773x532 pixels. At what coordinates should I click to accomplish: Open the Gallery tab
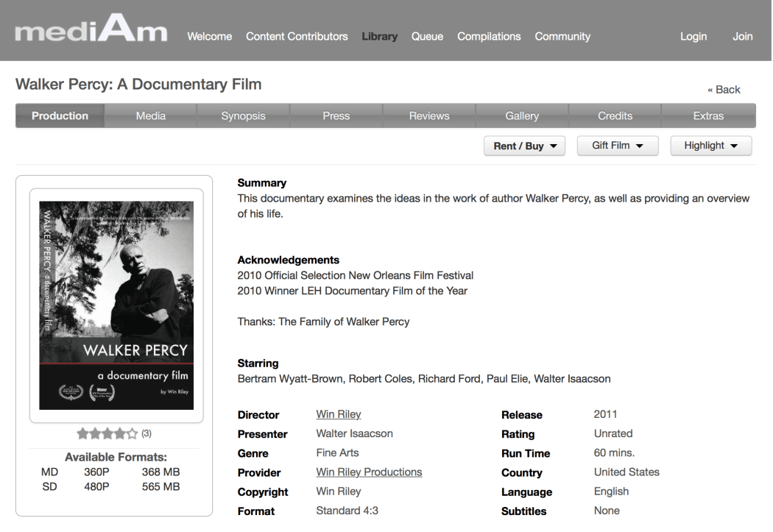[522, 116]
